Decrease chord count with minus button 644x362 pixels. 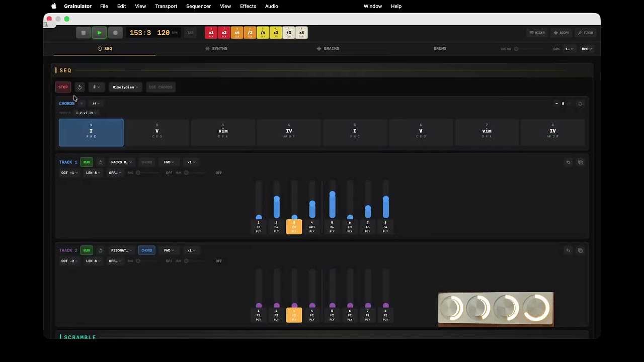point(556,104)
